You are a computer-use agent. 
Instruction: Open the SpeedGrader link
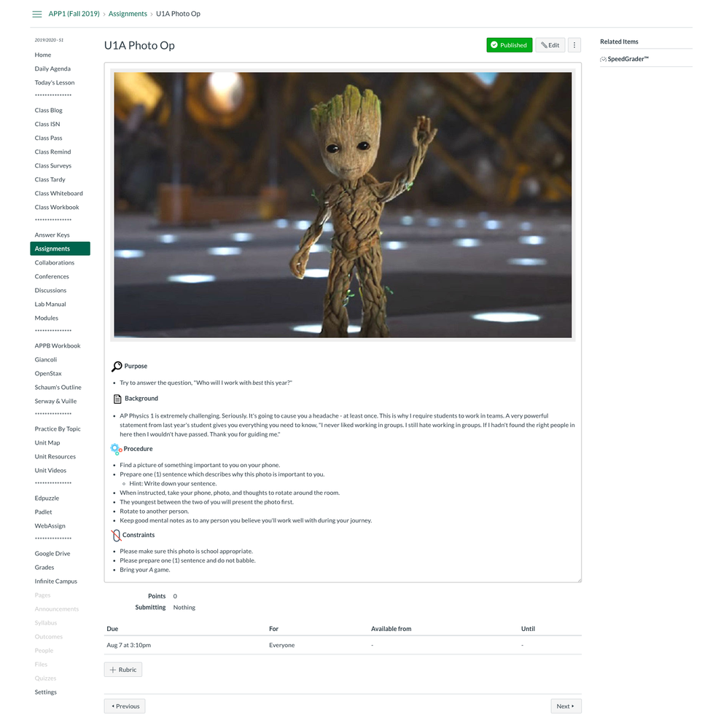click(628, 59)
